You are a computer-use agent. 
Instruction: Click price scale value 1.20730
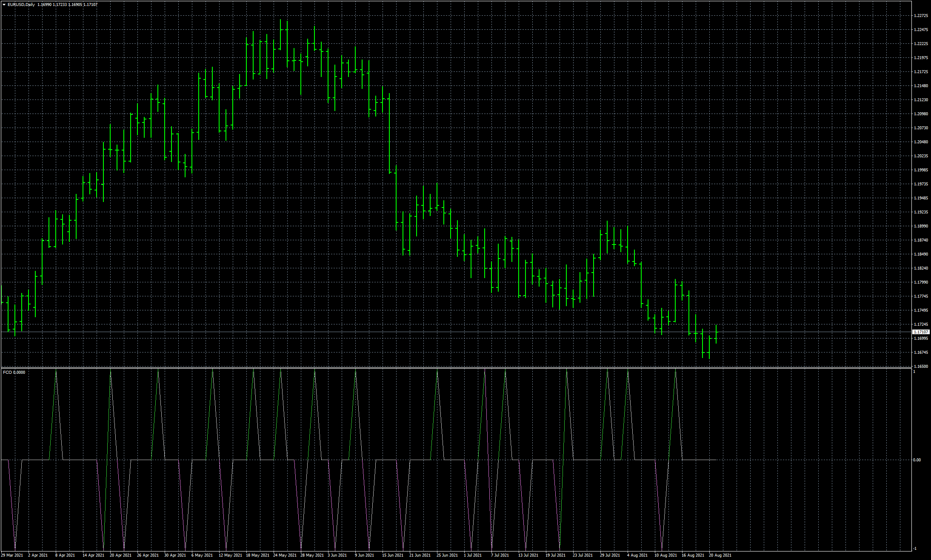pos(921,128)
